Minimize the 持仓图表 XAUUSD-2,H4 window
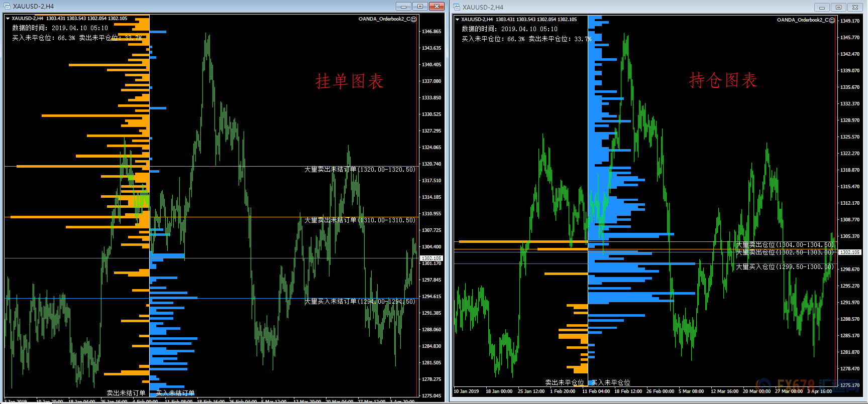Image resolution: width=868 pixels, height=404 pixels. (822, 7)
